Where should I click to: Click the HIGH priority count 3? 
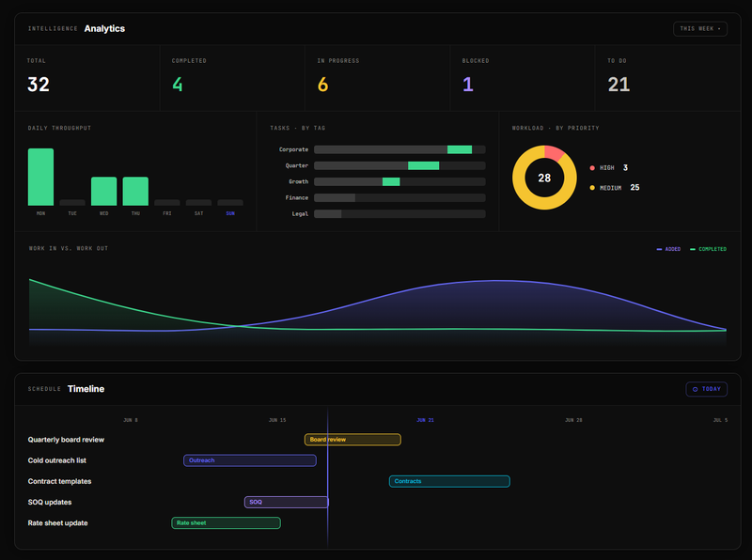625,168
